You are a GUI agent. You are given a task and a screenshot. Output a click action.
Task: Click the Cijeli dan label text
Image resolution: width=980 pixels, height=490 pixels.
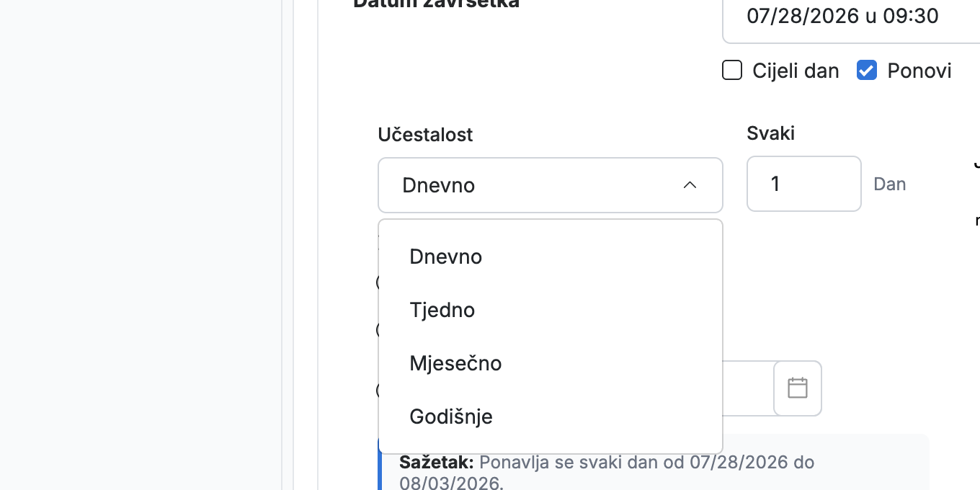coord(796,71)
